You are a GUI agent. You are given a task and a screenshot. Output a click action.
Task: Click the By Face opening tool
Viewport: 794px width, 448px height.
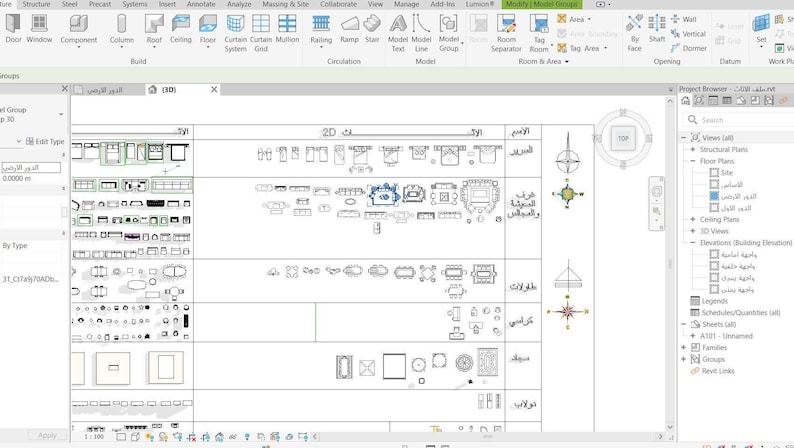click(634, 33)
